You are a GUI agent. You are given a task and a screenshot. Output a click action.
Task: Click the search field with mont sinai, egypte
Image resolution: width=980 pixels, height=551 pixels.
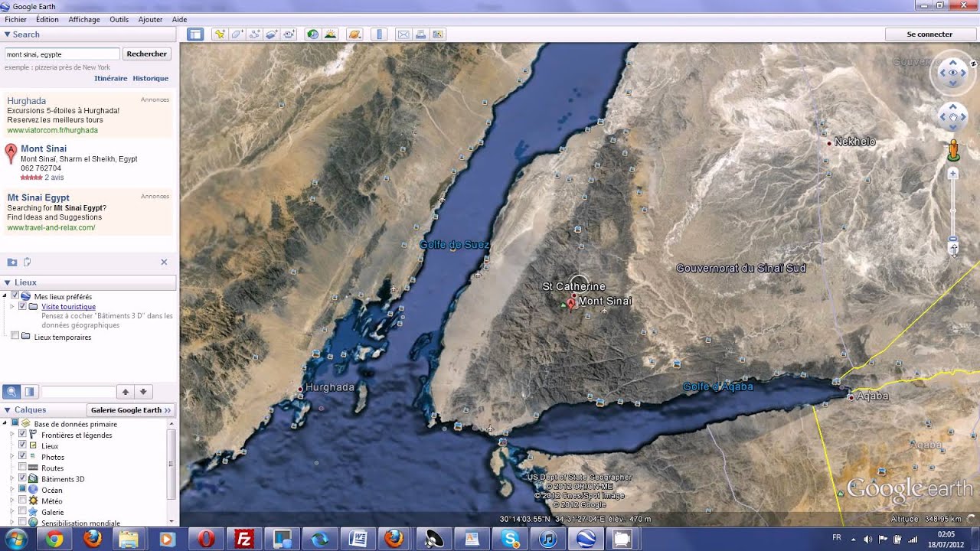[62, 54]
